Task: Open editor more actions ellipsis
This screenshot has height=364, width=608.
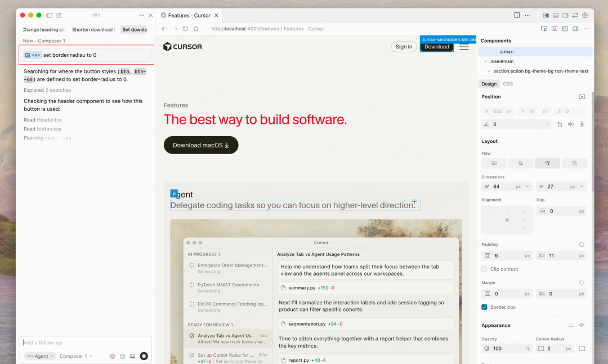Action: tap(527, 15)
